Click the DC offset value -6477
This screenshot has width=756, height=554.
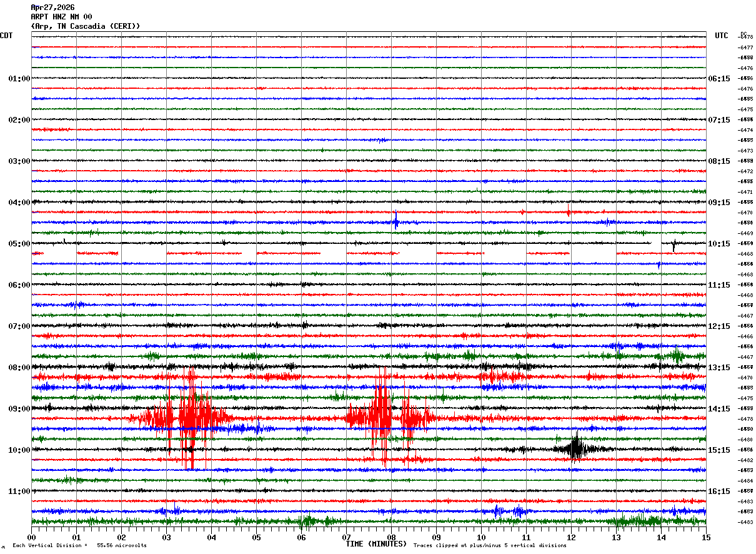click(x=746, y=48)
